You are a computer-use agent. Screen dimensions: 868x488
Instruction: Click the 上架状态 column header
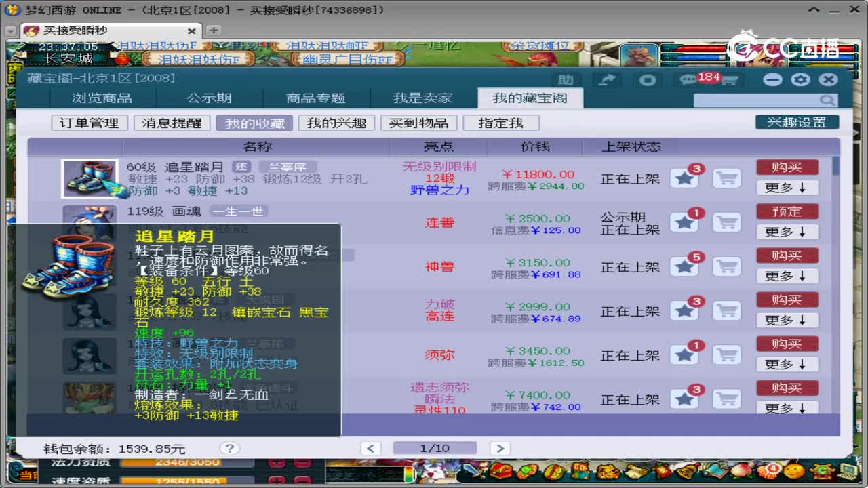631,146
